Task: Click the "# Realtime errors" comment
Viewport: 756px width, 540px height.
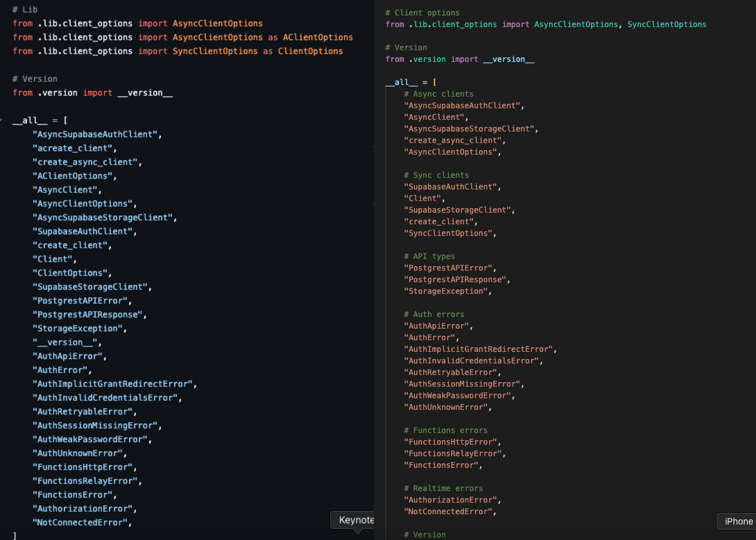Action: click(443, 488)
